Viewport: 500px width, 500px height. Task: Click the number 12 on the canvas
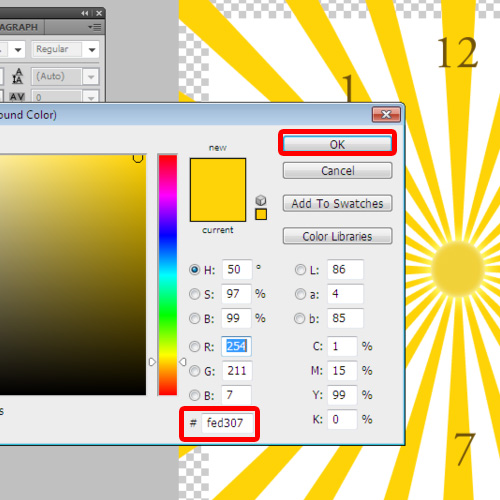coord(457,53)
